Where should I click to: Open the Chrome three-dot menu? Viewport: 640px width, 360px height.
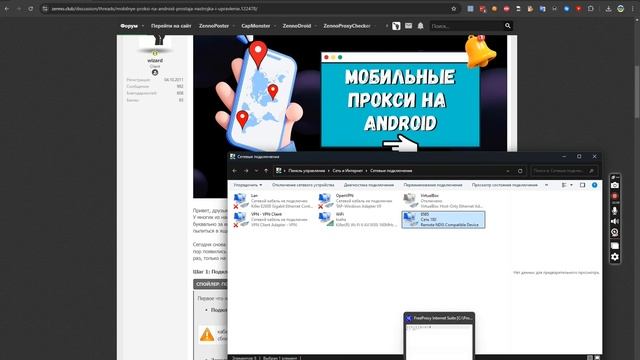[x=633, y=9]
